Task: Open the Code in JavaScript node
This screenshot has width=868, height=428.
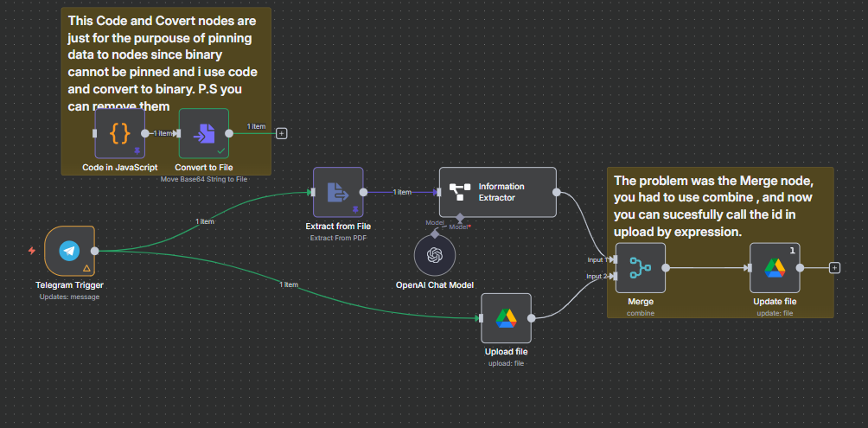Action: tap(120, 133)
